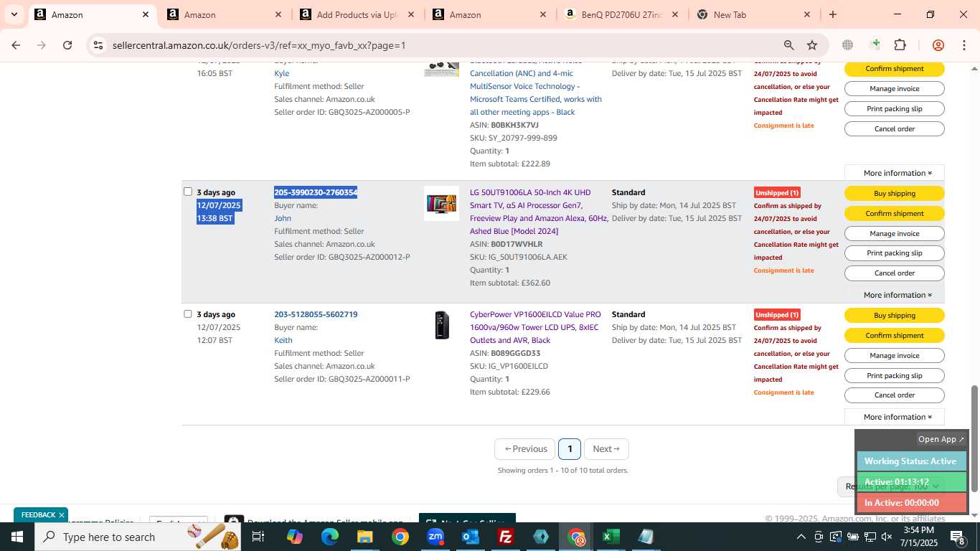Cancel order for Kyle's headset order
The width and height of the screenshot is (980, 551).
pos(895,128)
